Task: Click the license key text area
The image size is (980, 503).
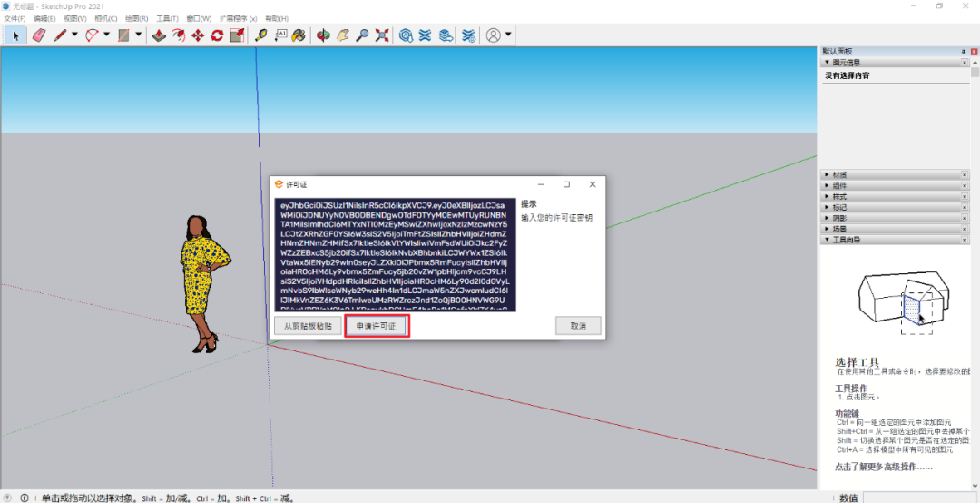Action: point(395,254)
